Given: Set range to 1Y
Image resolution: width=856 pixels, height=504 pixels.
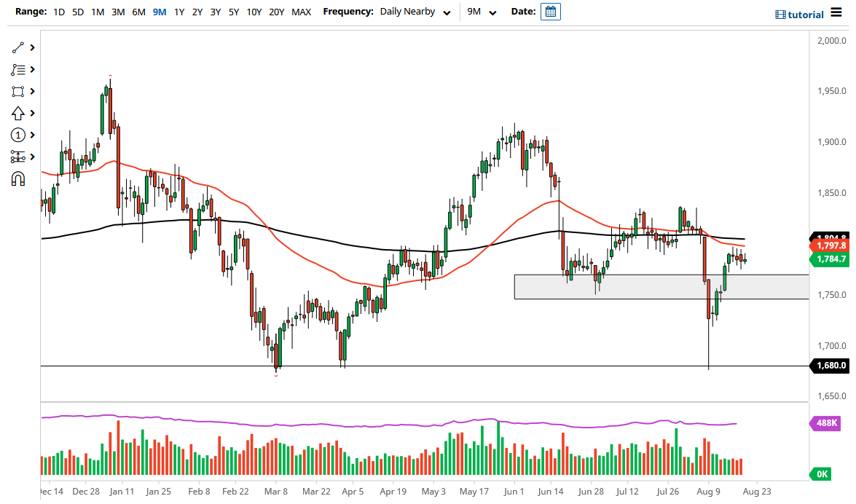Looking at the screenshot, I should click(x=179, y=12).
